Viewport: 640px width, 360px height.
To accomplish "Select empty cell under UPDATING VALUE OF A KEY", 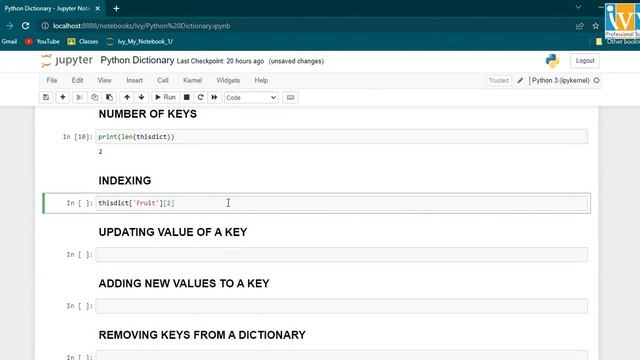I will pyautogui.click(x=342, y=255).
